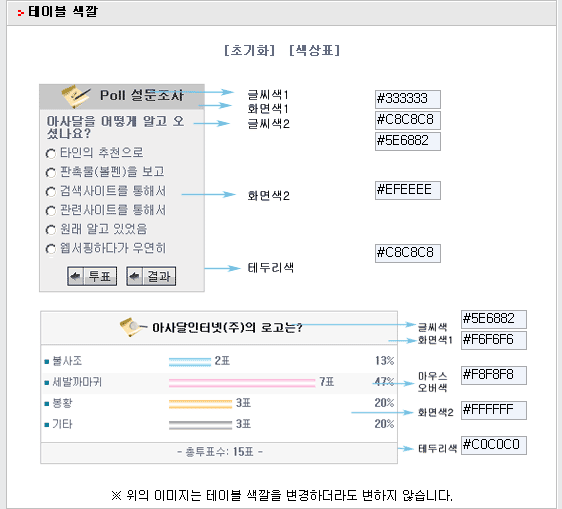The height and width of the screenshot is (509, 562).
Task: Click the 결과 results button
Action: [x=151, y=276]
